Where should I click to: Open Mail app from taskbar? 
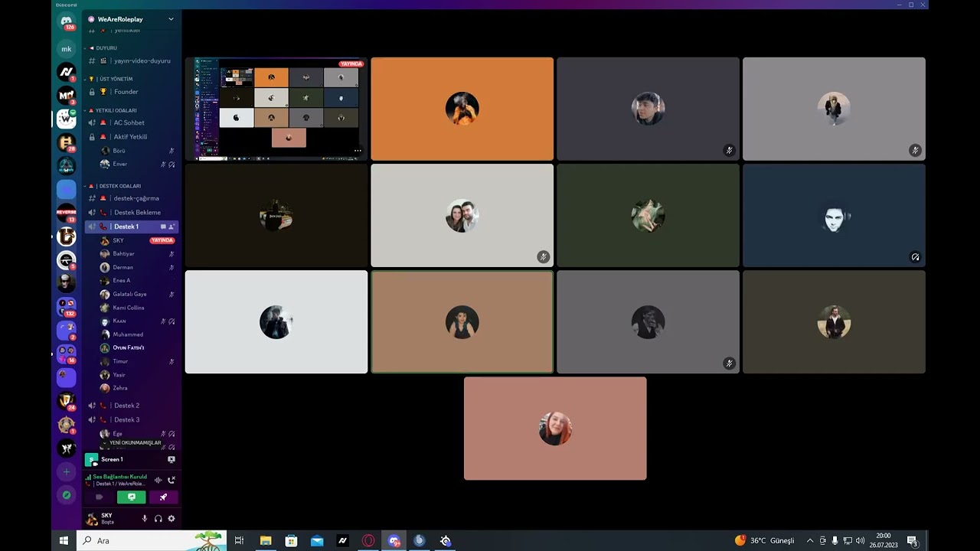pos(317,540)
